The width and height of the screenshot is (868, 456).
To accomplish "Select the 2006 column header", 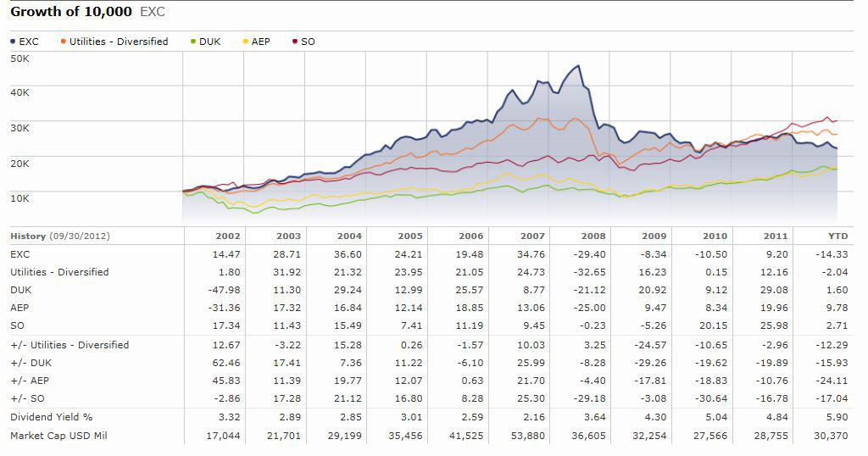I will [x=471, y=236].
